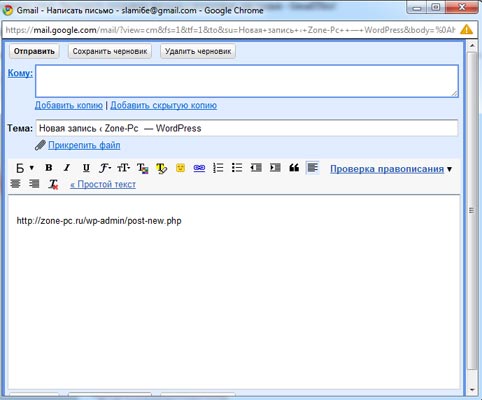This screenshot has width=482, height=400.
Task: Click the paperclip attachment icon
Action: [x=40, y=145]
